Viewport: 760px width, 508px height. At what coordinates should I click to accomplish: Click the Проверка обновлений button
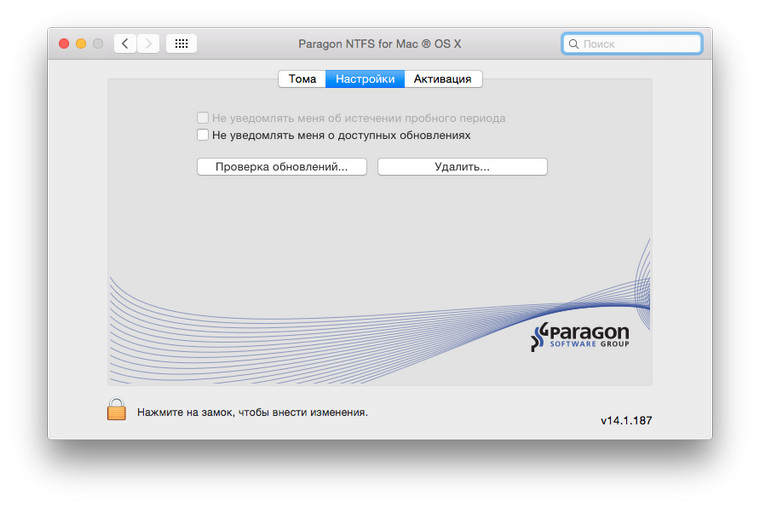[x=282, y=167]
